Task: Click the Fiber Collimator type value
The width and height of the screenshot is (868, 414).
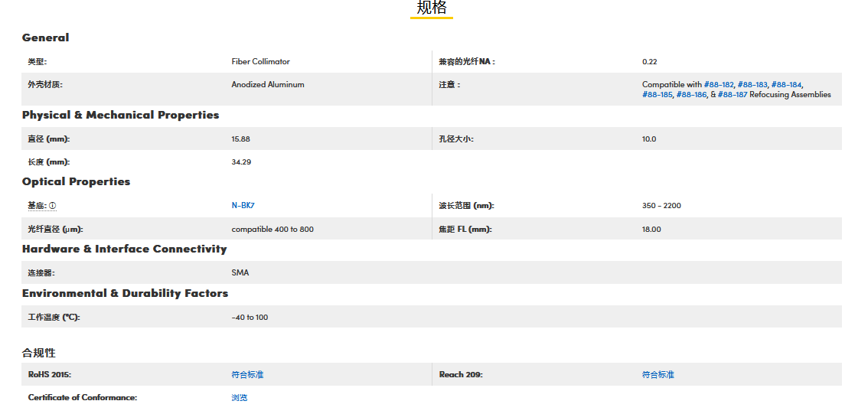Action: (260, 62)
